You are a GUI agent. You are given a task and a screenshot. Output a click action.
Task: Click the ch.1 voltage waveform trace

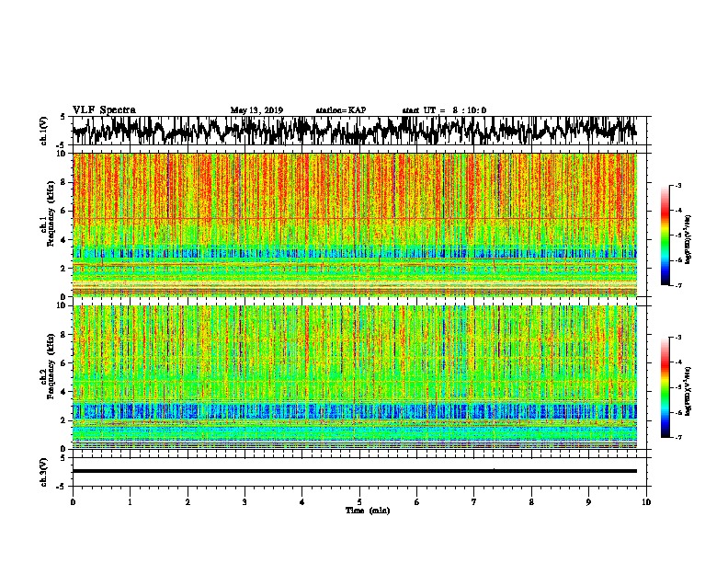(x=355, y=131)
